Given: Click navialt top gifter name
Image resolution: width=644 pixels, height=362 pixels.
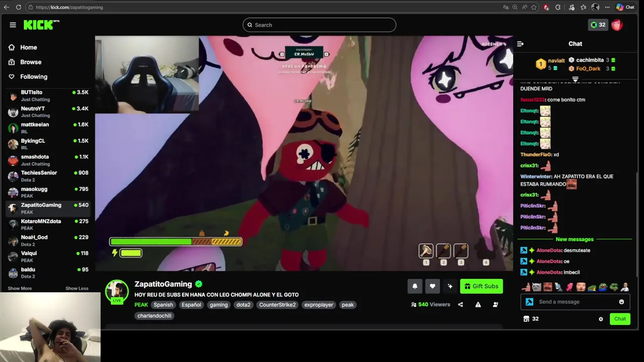Looking at the screenshot, I should (556, 61).
